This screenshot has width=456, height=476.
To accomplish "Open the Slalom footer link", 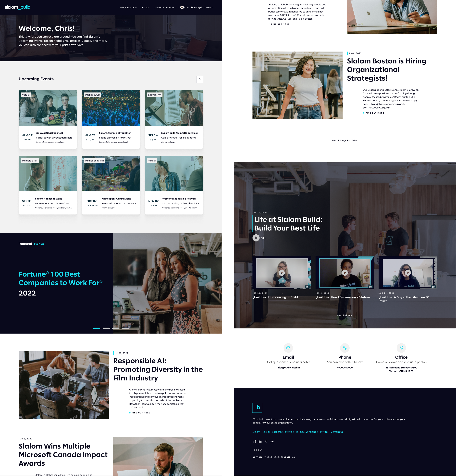I will pyautogui.click(x=256, y=432).
